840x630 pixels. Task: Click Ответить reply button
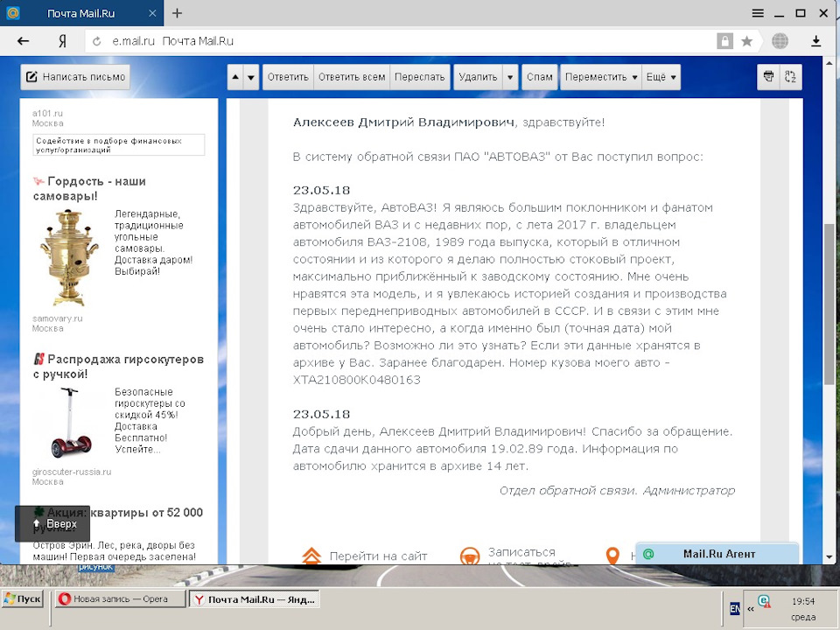point(288,77)
